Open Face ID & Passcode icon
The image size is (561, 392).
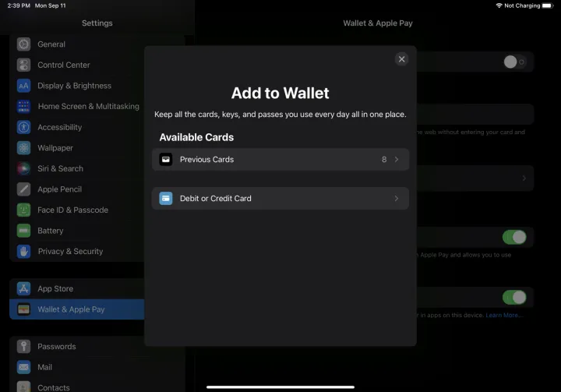pos(23,210)
